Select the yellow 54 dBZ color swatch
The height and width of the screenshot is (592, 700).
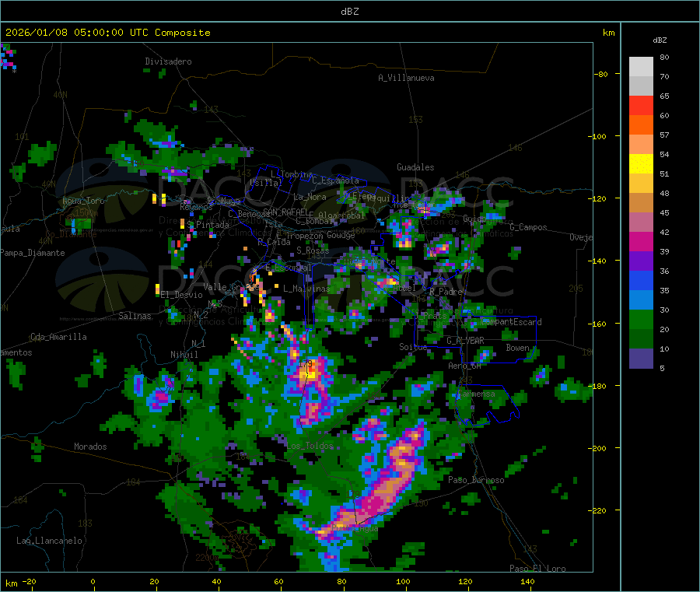(x=641, y=164)
